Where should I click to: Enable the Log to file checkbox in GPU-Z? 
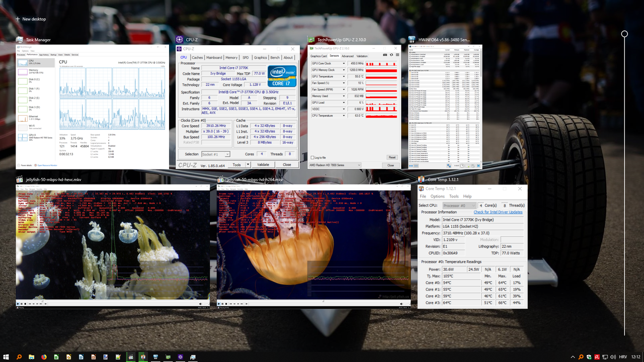point(313,157)
